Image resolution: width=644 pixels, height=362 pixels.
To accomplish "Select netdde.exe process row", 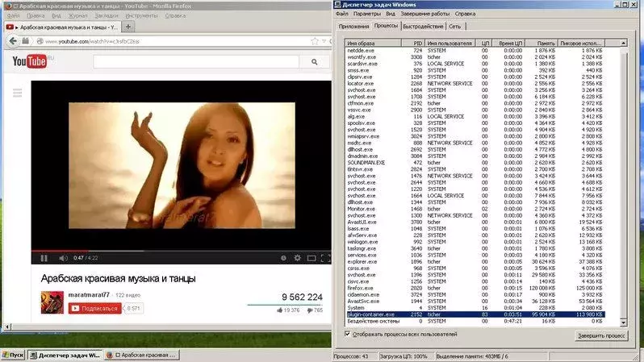I will [x=475, y=51].
